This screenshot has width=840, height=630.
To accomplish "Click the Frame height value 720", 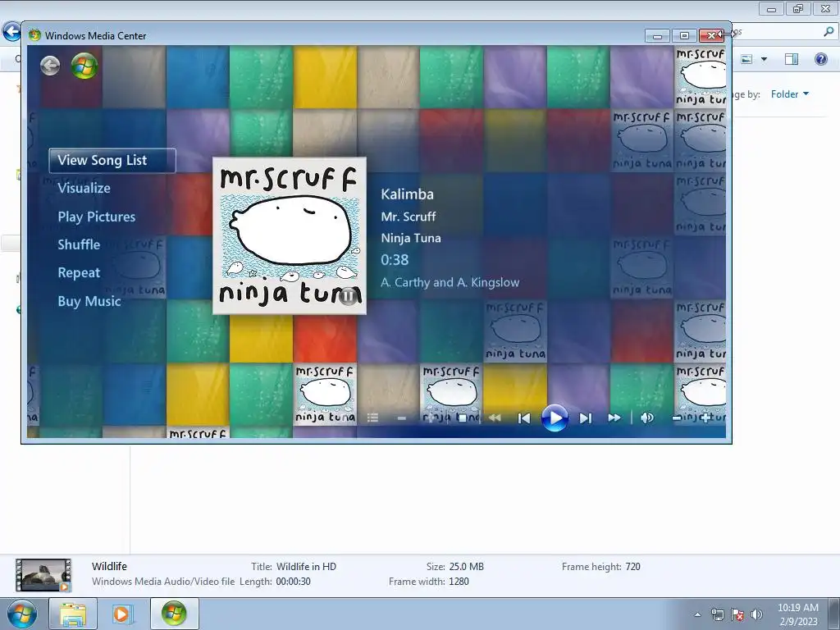I will 632,566.
